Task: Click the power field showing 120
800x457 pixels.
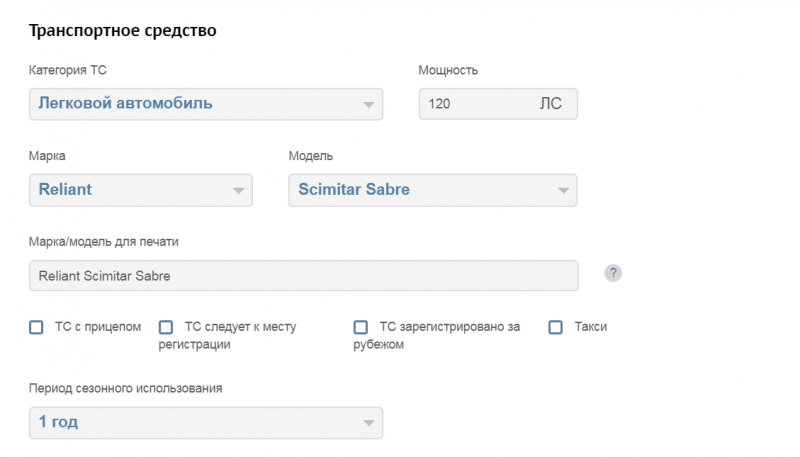Action: click(x=475, y=103)
